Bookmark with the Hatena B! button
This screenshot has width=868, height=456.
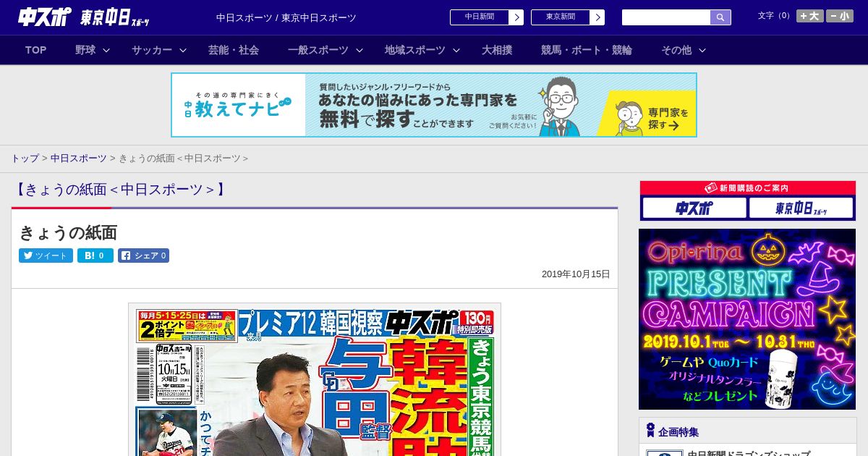coord(95,256)
